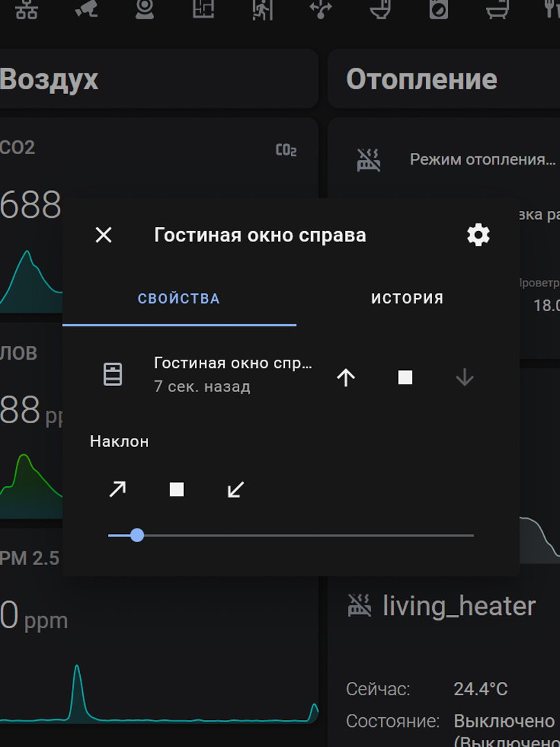Open the network view tab icon
This screenshot has height=747, width=560.
26,10
